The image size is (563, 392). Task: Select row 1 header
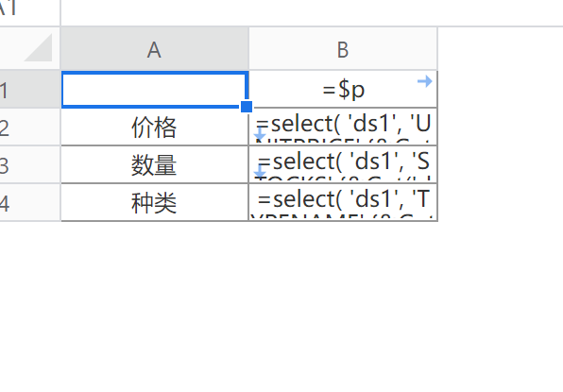tap(30, 90)
